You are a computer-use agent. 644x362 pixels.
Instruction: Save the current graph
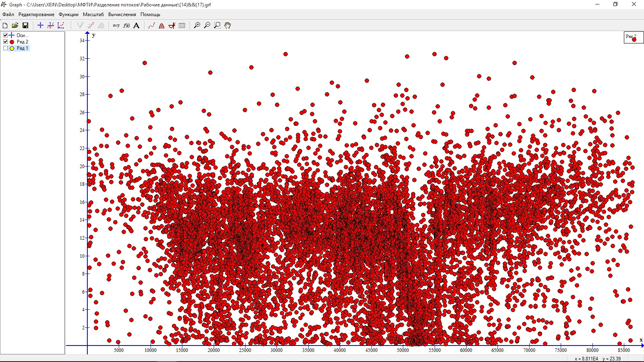coord(25,25)
